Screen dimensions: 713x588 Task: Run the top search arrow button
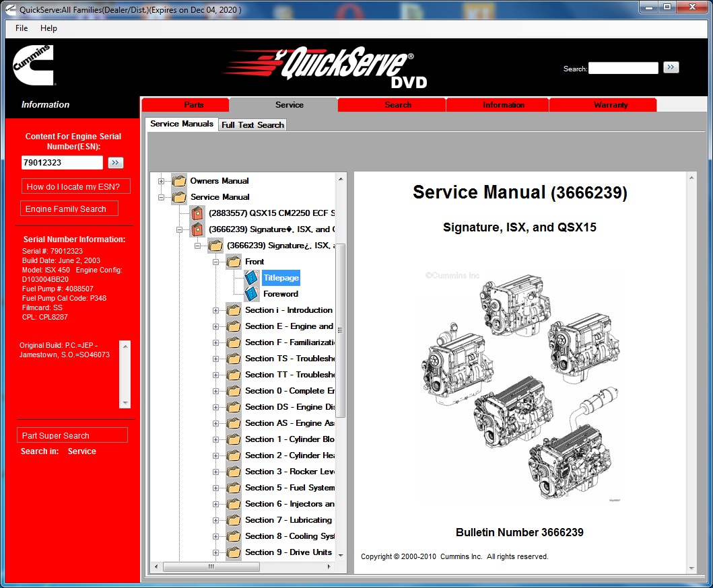pos(671,68)
